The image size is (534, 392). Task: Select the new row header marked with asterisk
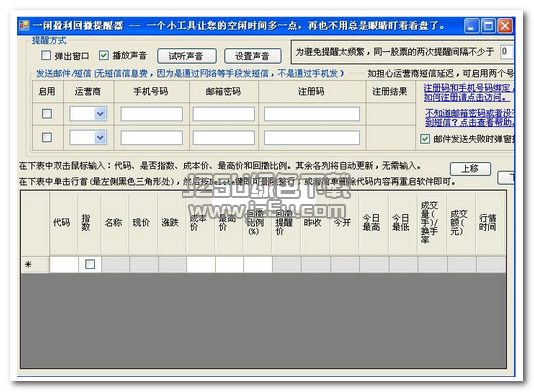click(35, 264)
